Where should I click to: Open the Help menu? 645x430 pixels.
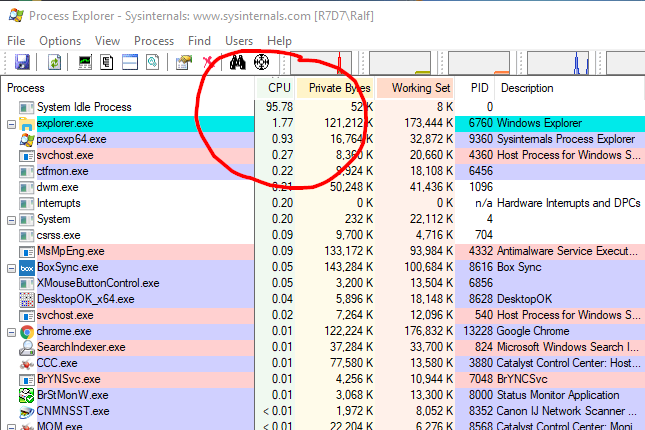click(x=279, y=41)
